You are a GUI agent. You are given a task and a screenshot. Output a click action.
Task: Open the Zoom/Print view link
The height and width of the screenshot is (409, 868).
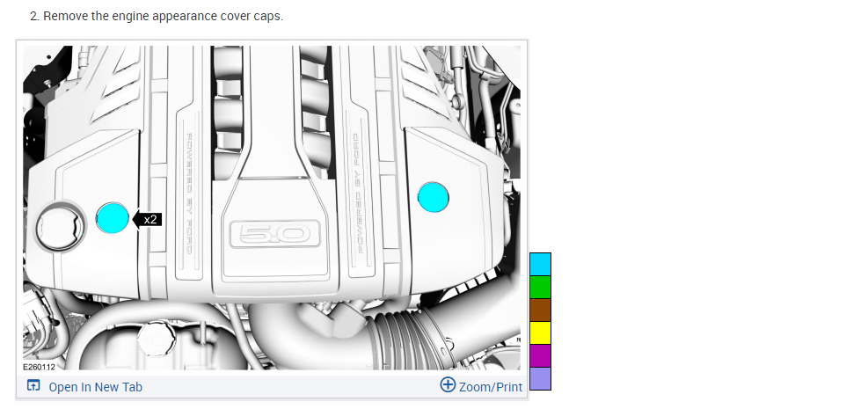pyautogui.click(x=490, y=387)
